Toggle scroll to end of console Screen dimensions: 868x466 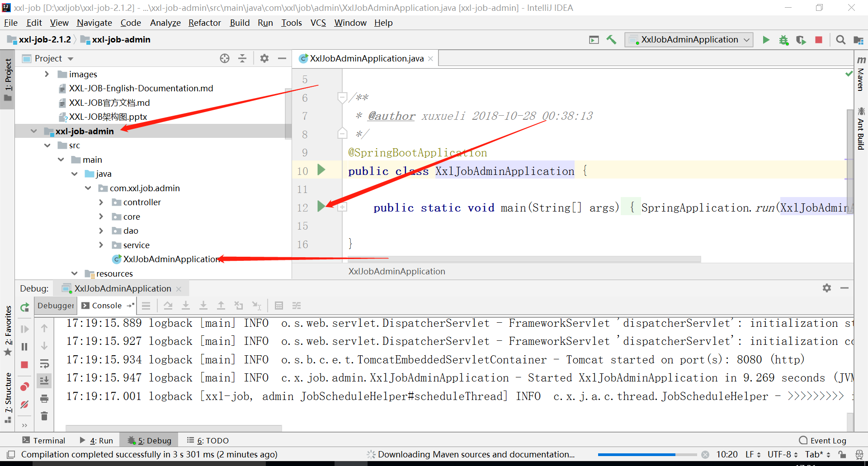pos(44,381)
